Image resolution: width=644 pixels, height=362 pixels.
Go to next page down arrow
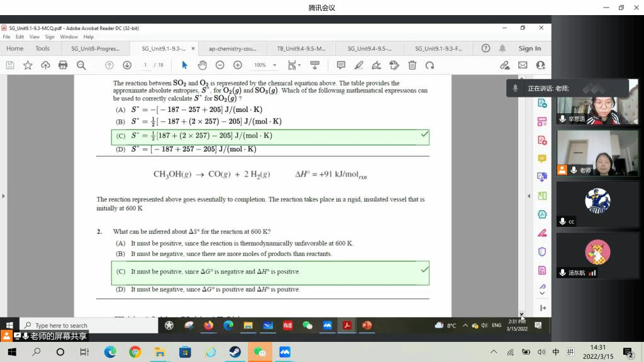coord(127,65)
